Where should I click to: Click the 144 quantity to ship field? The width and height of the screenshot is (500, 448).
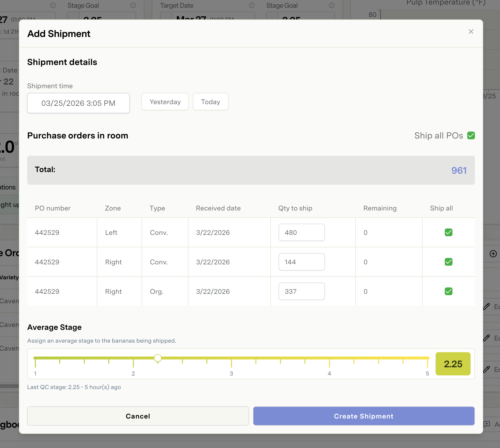click(301, 262)
